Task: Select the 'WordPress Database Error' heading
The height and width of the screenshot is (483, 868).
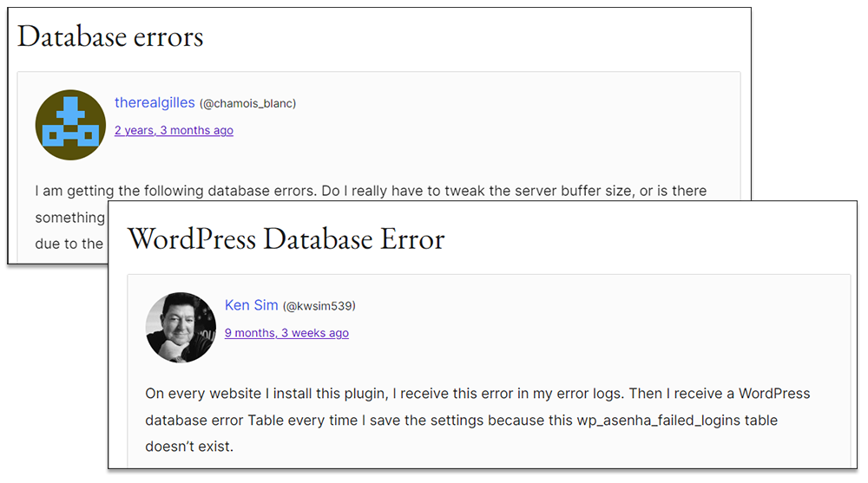Action: tap(286, 239)
